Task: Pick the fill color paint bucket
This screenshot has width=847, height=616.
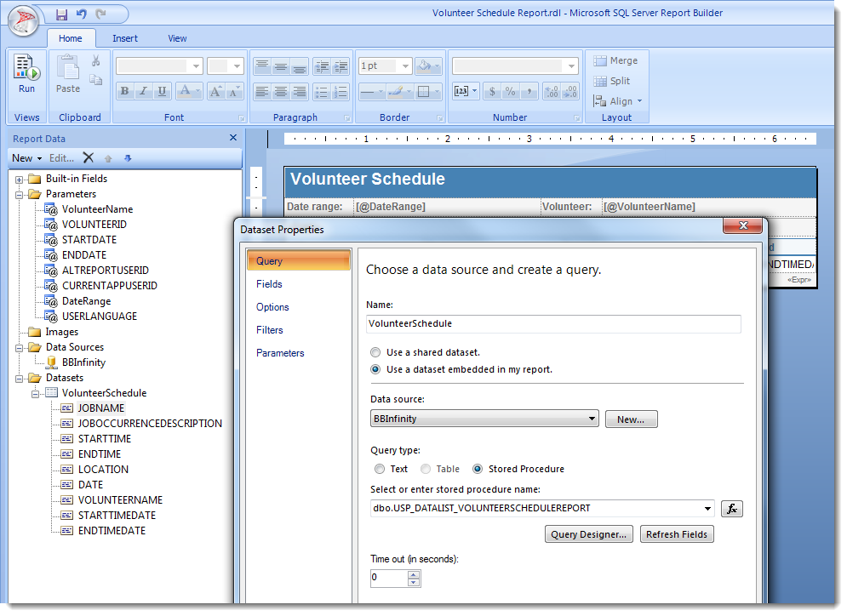Action: tap(425, 66)
